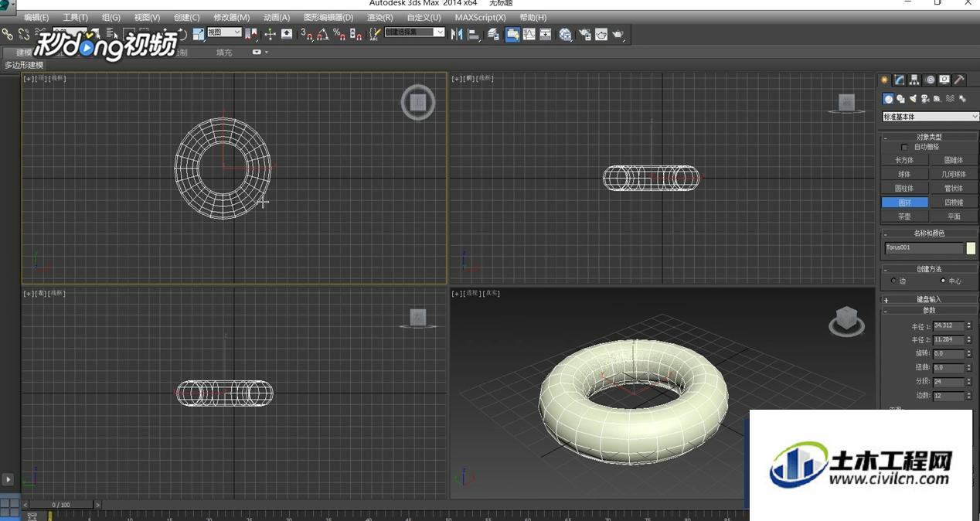
Task: Click the Select and Link chain icon
Action: [x=7, y=34]
